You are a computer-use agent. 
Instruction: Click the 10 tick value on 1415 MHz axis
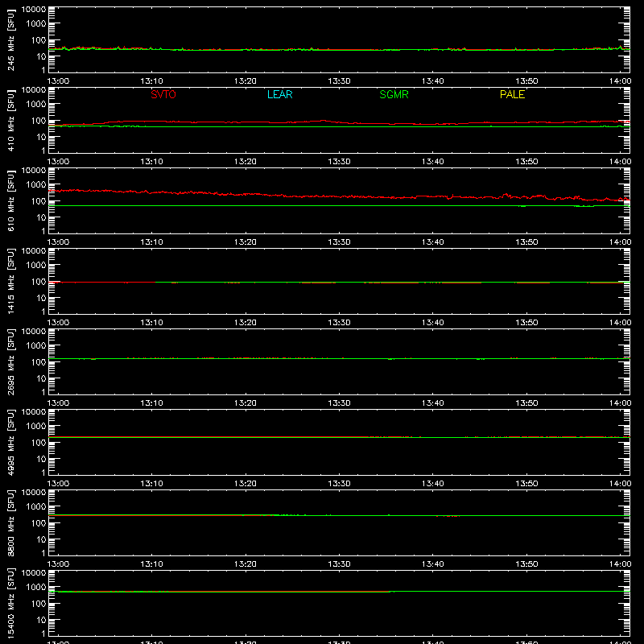(41, 298)
